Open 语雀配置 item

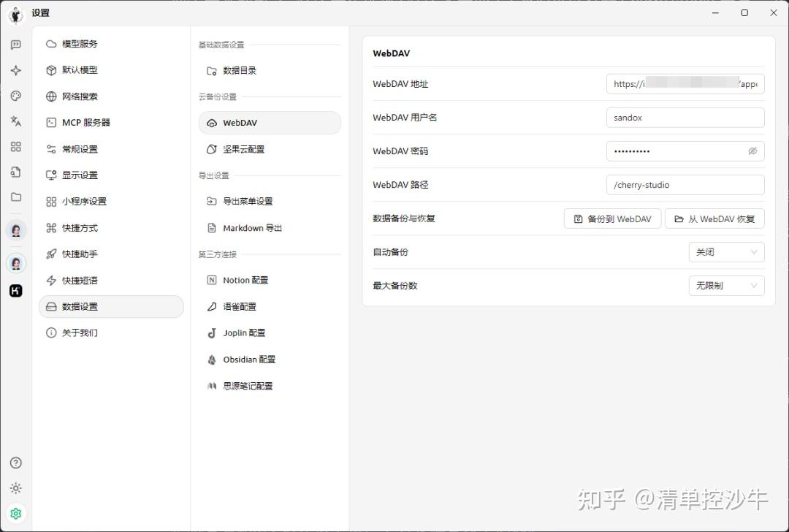click(x=270, y=306)
